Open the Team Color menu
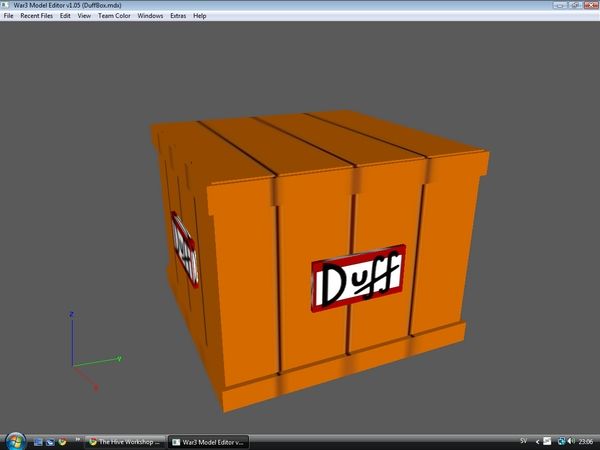The height and width of the screenshot is (450, 600). tap(114, 16)
